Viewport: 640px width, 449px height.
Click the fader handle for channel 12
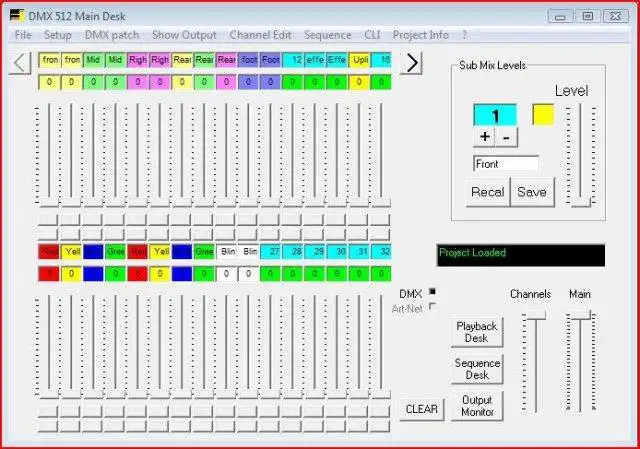pyautogui.click(x=292, y=202)
